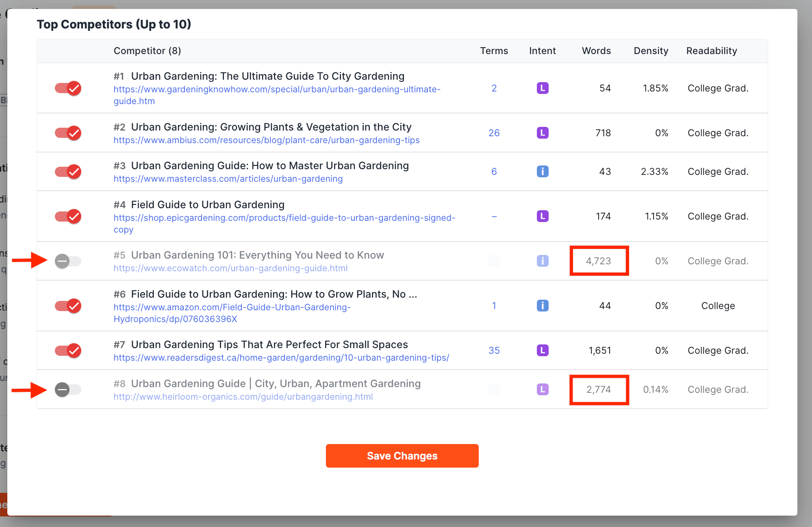
Task: Click readability 'College' in amazon #6 row
Action: coord(718,306)
